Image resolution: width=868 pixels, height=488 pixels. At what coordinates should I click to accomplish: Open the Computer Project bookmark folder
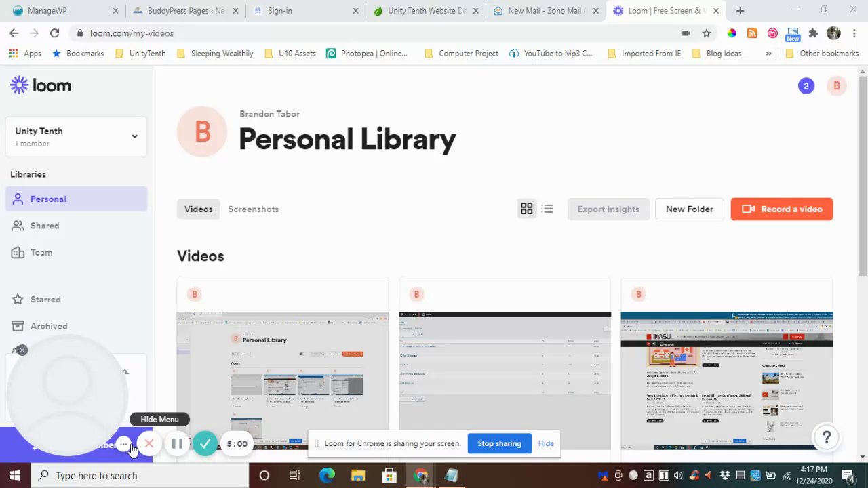461,54
